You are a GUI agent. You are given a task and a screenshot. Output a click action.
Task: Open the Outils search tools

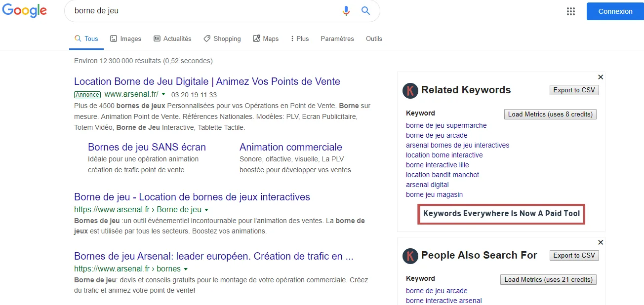tap(374, 38)
